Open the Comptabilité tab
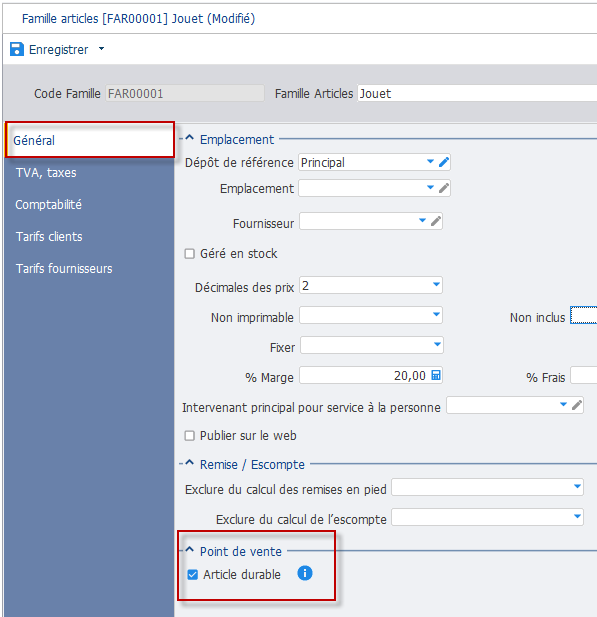597x617 pixels. (x=48, y=205)
